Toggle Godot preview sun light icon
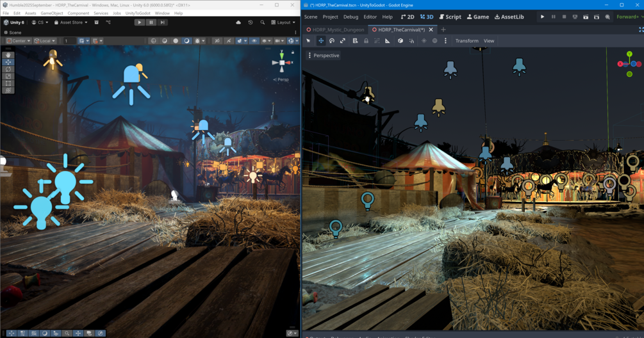The width and height of the screenshot is (644, 338). tap(424, 41)
